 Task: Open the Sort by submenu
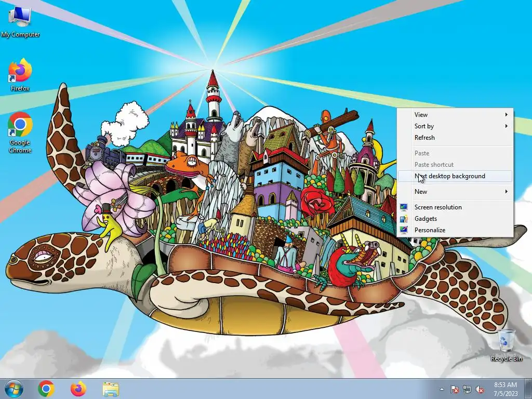click(455, 126)
